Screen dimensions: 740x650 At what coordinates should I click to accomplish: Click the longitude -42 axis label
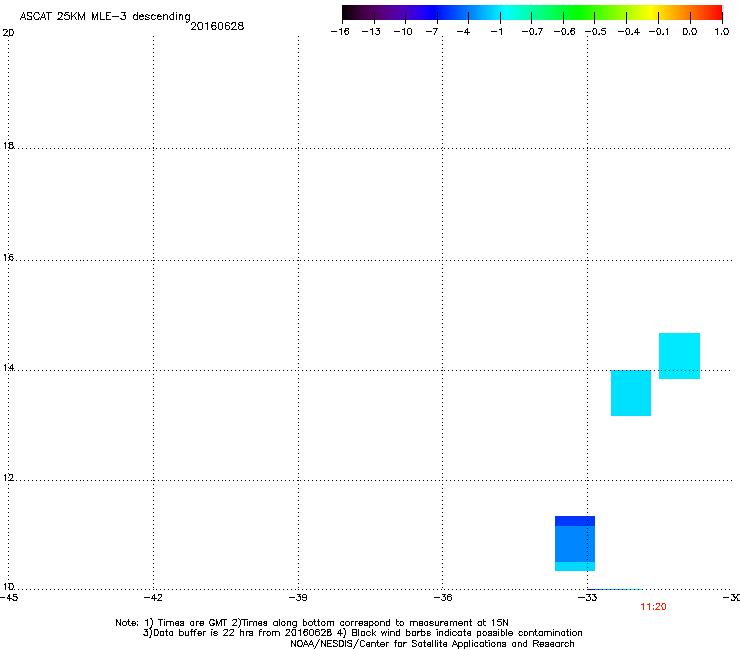click(153, 598)
